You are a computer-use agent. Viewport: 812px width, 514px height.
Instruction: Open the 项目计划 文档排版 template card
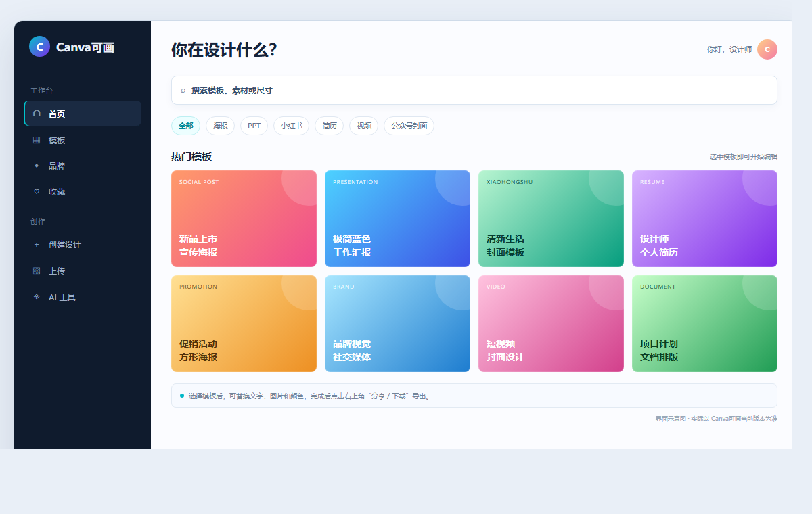pyautogui.click(x=704, y=323)
